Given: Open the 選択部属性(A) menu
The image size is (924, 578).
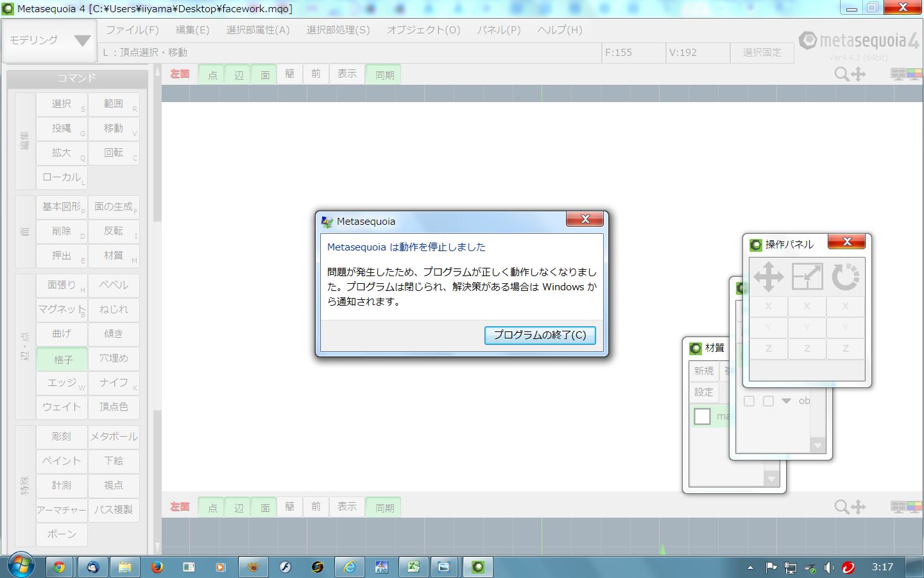Looking at the screenshot, I should coord(258,30).
